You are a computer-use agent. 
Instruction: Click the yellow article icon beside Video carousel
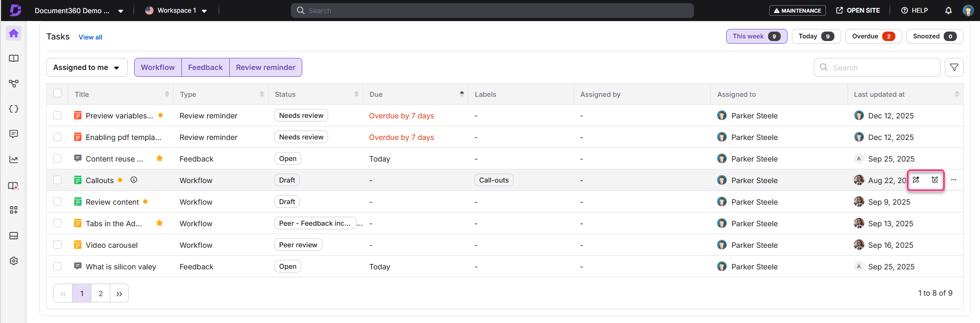78,245
